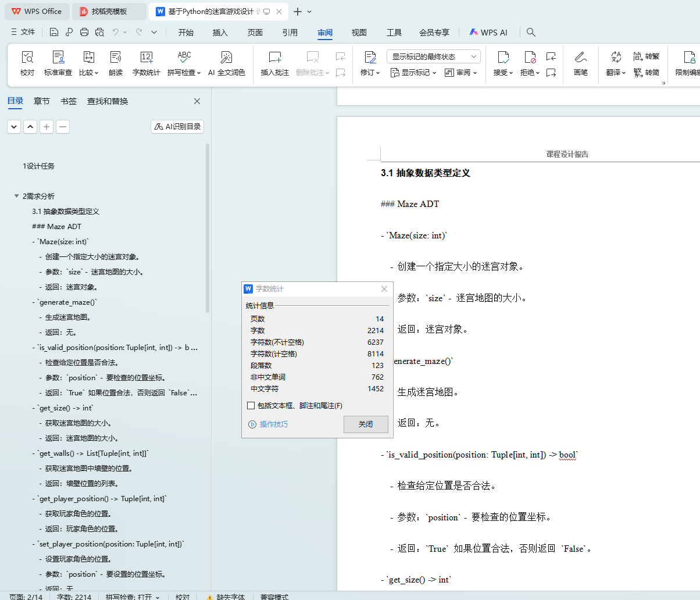Screen dimensions: 700x600
Task: Click AI识别目录 button in outline panel
Action: point(177,127)
